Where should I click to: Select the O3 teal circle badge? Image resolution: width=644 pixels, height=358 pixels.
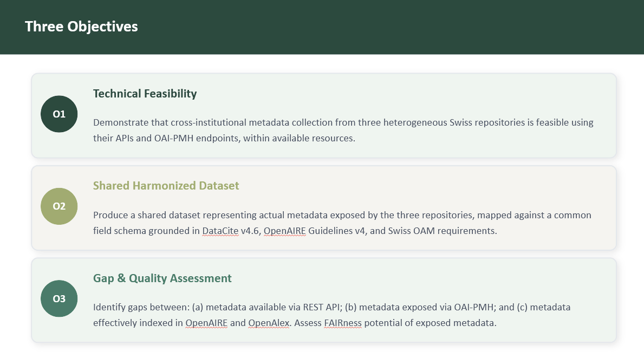pos(59,298)
